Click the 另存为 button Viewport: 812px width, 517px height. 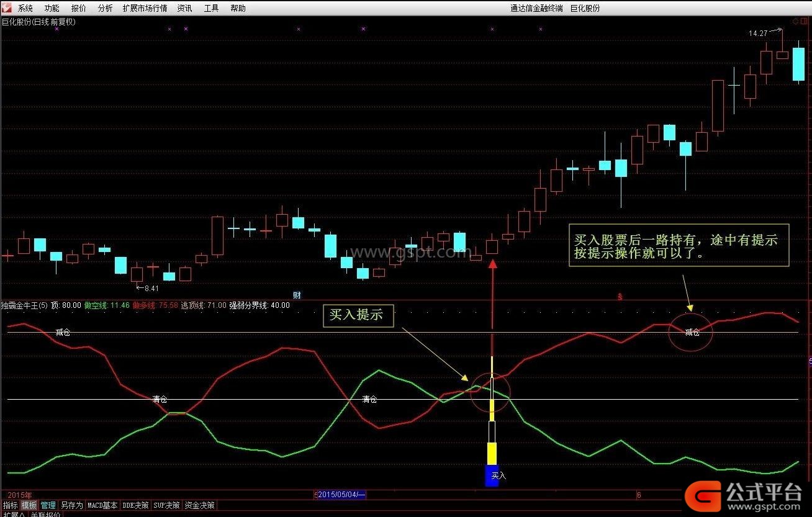(72, 506)
